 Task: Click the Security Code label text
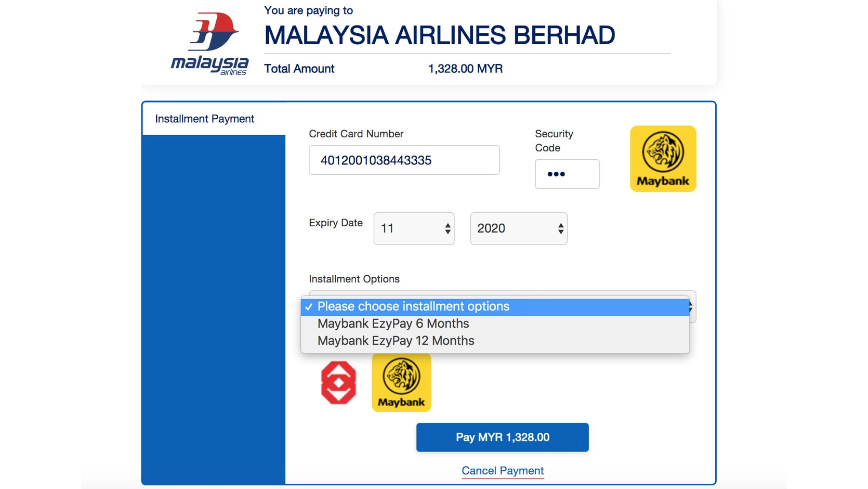coord(554,140)
